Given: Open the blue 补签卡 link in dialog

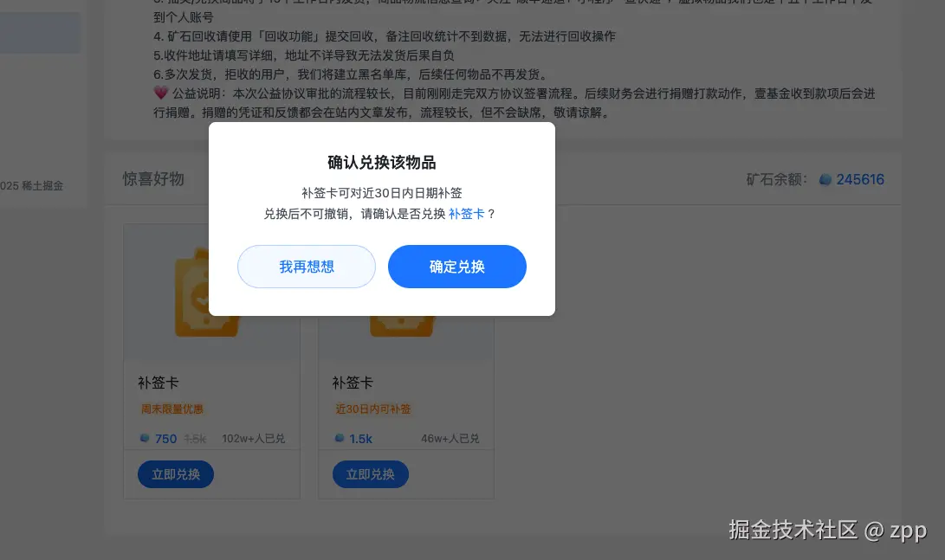Looking at the screenshot, I should click(x=467, y=214).
